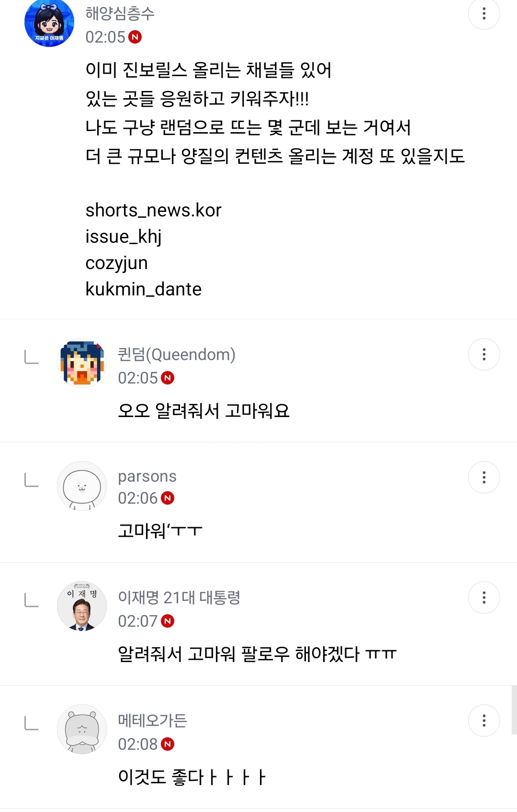517x812 pixels.
Task: Click the kukmin_dante account text
Action: tap(143, 289)
